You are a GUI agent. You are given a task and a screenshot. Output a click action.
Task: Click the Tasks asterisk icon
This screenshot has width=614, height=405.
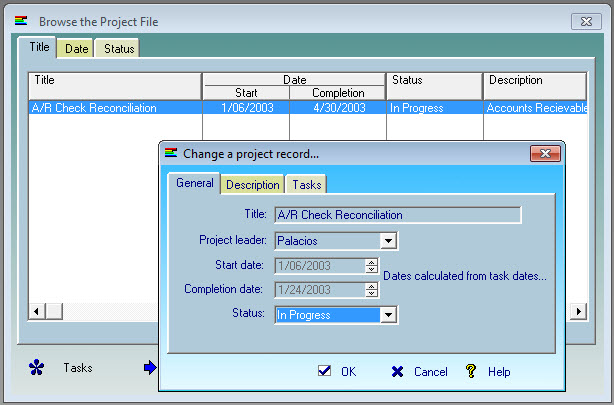point(37,368)
